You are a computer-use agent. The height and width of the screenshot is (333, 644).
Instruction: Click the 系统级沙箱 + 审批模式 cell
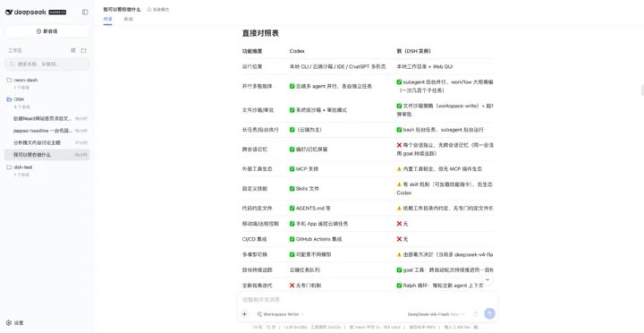[x=318, y=110]
